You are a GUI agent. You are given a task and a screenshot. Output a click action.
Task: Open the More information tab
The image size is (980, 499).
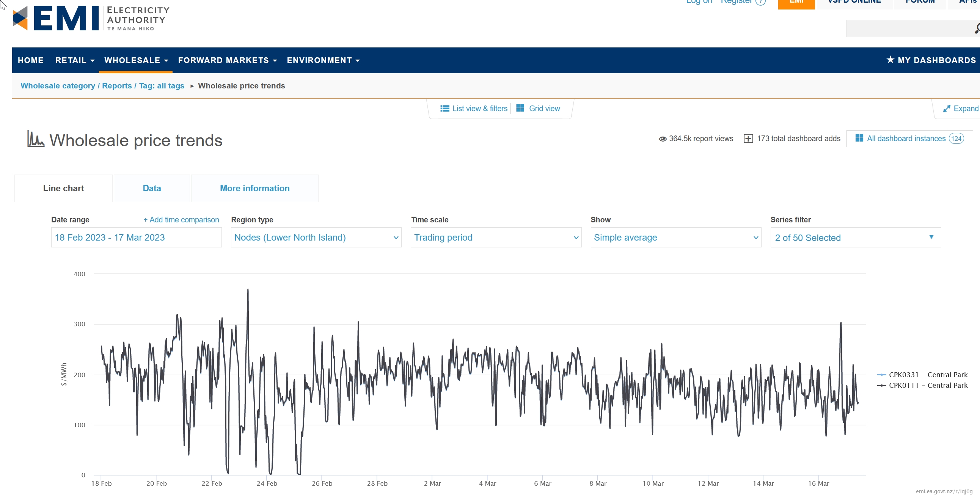(254, 189)
